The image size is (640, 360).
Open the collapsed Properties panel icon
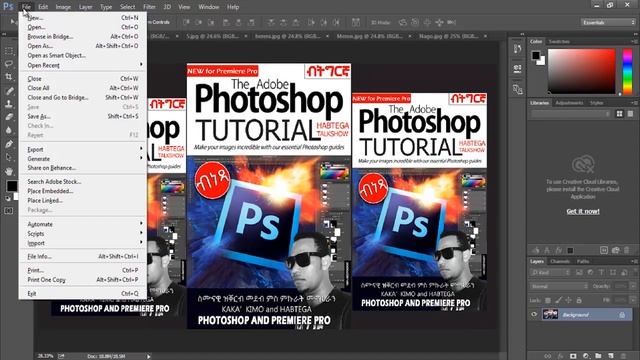click(518, 69)
